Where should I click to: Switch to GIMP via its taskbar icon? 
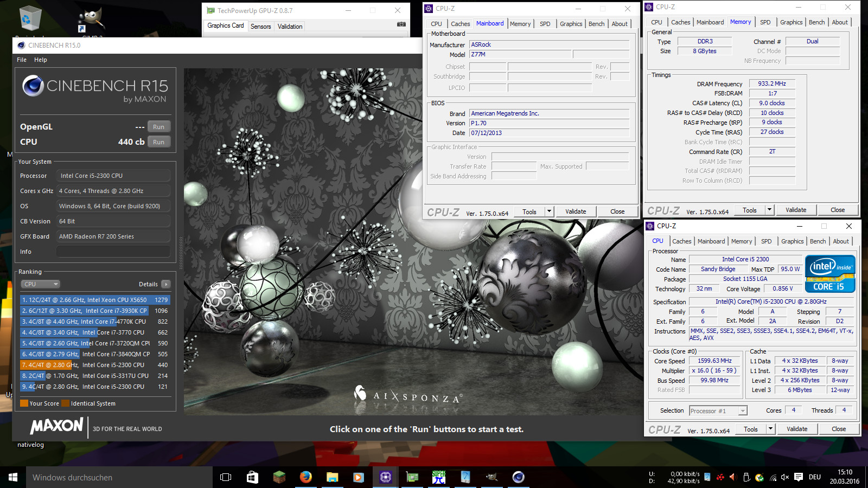tap(492, 477)
